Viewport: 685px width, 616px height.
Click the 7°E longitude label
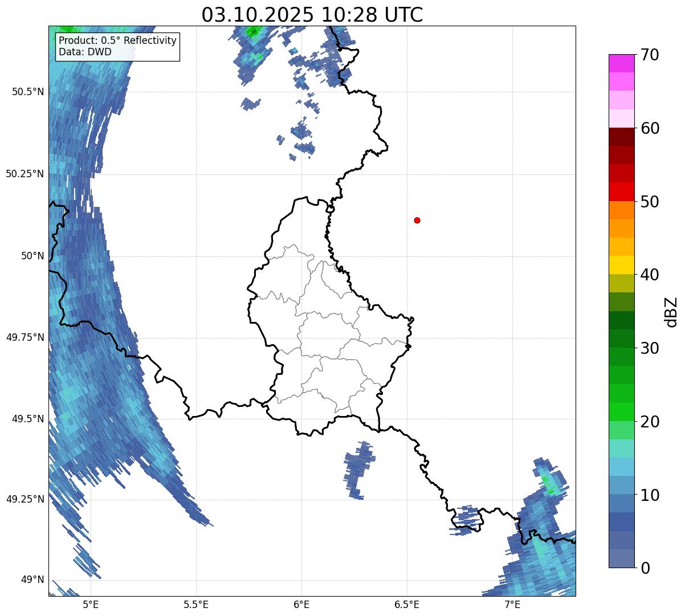(512, 605)
